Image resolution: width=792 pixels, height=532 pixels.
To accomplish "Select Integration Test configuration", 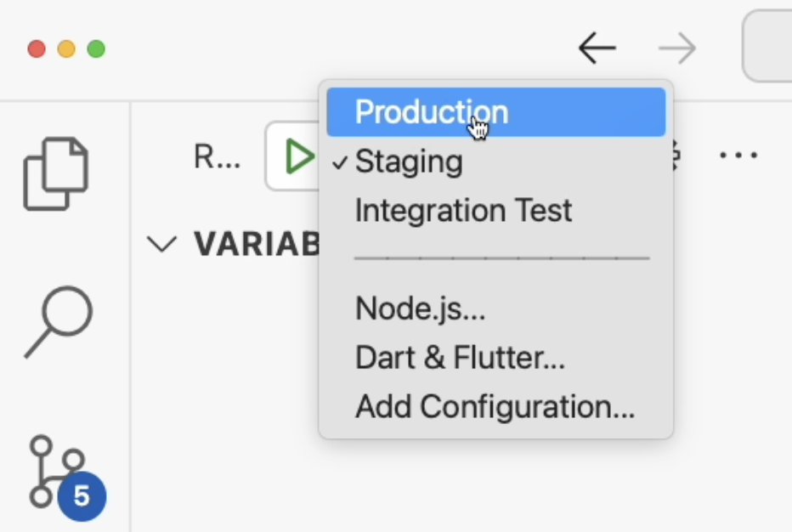I will [463, 211].
